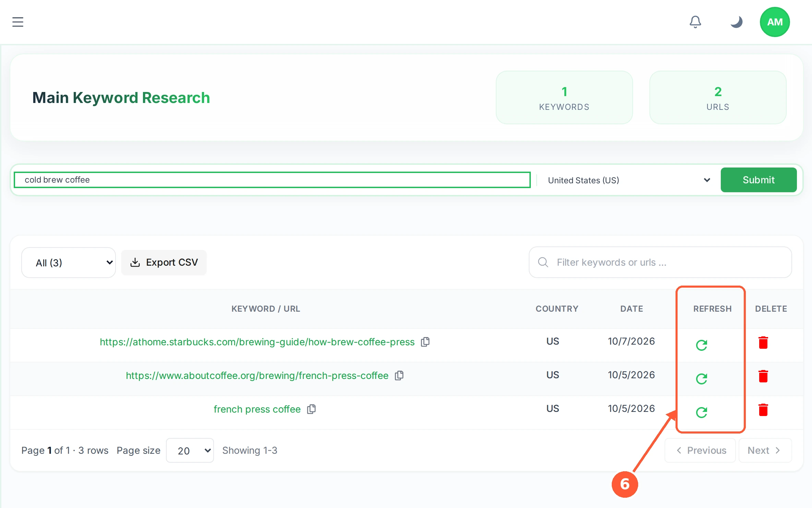Click the COUNTRY column header
This screenshot has width=812, height=508.
pos(557,309)
